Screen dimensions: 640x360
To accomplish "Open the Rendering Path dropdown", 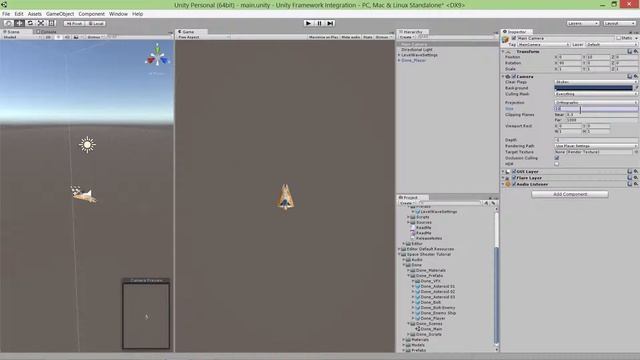I will coord(596,146).
